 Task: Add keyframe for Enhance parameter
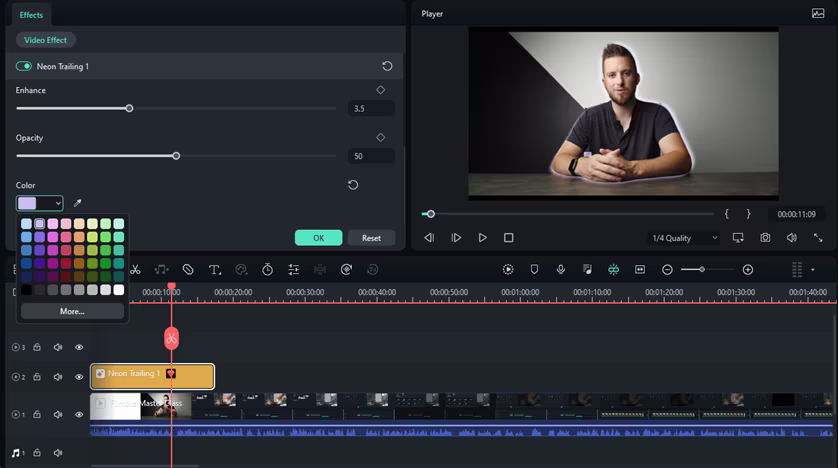(x=381, y=90)
